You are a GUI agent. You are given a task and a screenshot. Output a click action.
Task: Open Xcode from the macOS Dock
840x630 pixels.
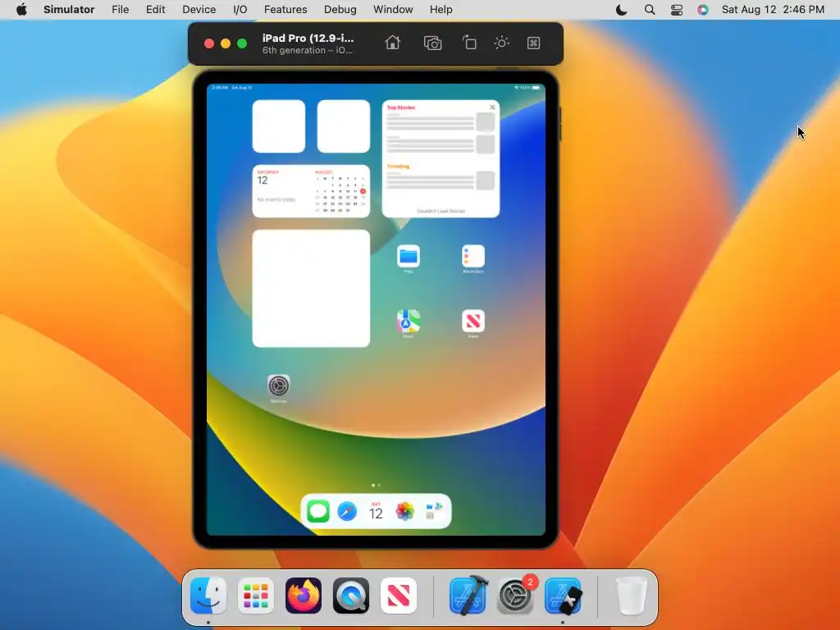click(468, 596)
